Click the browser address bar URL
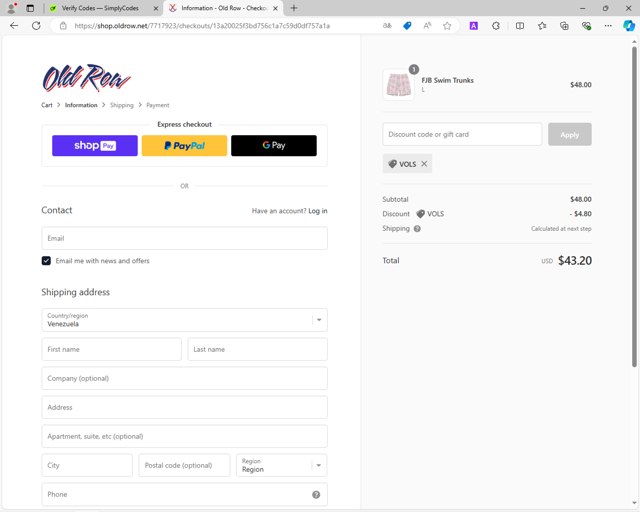 pyautogui.click(x=202, y=26)
